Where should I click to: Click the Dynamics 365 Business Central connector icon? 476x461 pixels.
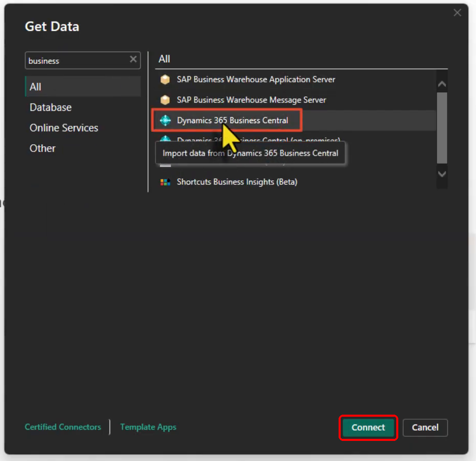(166, 121)
